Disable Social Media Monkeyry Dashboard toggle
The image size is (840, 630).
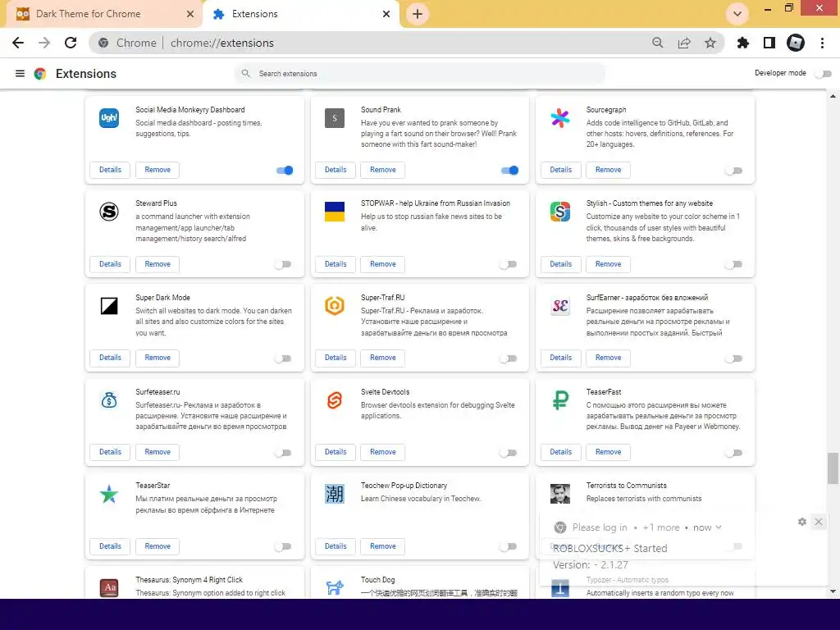click(x=285, y=171)
